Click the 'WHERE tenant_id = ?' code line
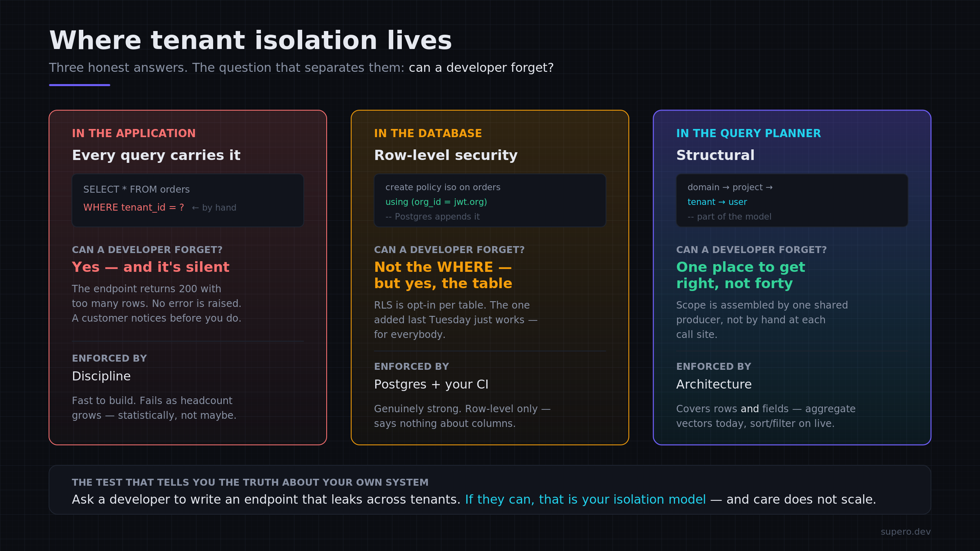The image size is (980, 551). (x=134, y=207)
